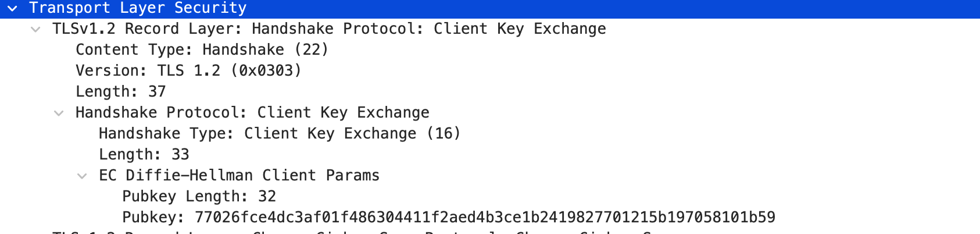Click the Version field label
This screenshot has height=234, width=980.
tap(110, 71)
